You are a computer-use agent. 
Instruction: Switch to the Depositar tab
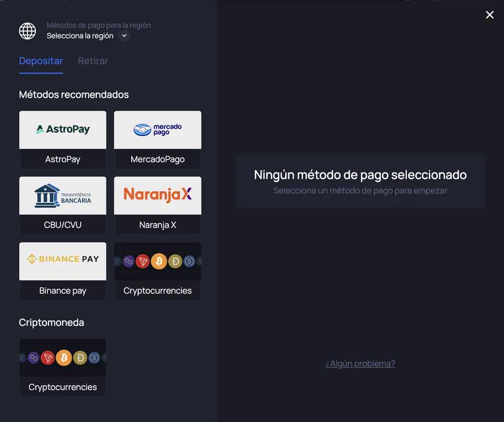pyautogui.click(x=41, y=61)
